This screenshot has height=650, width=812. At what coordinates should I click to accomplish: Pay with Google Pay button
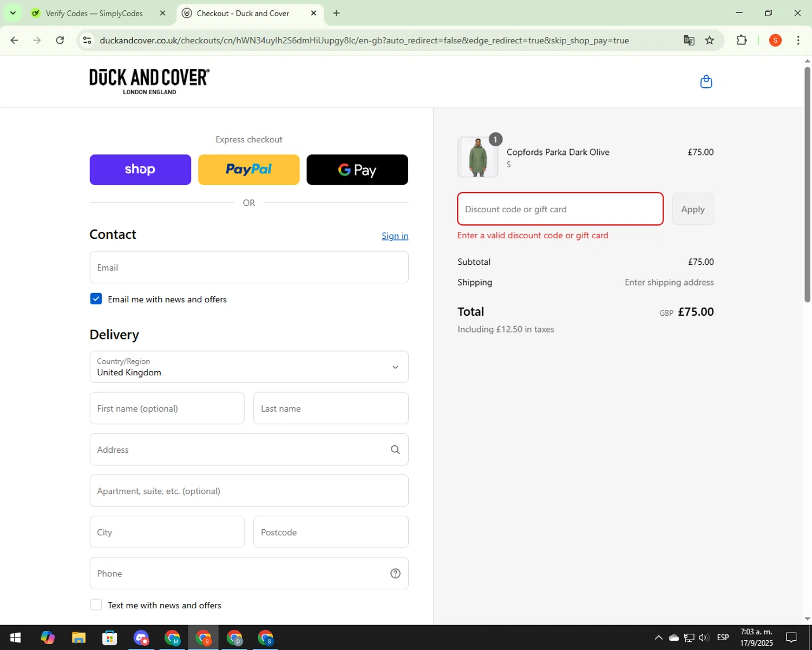[x=357, y=170]
